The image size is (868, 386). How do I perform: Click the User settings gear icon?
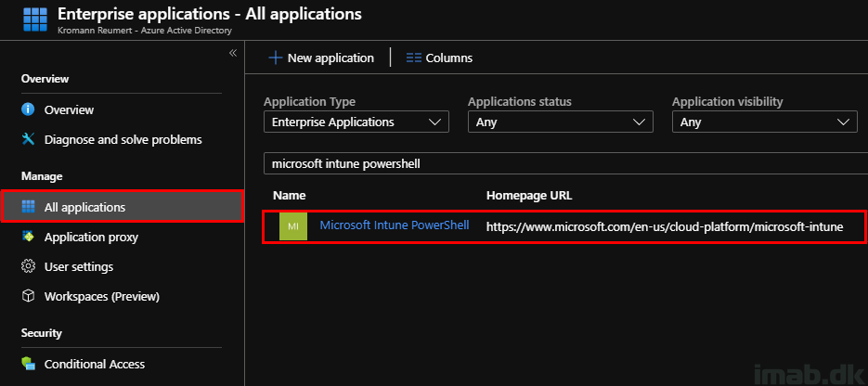(x=28, y=266)
